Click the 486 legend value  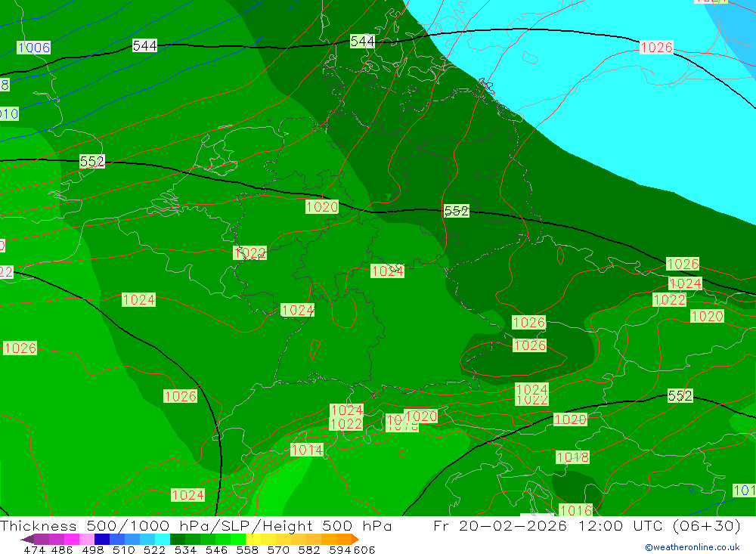coord(62,550)
